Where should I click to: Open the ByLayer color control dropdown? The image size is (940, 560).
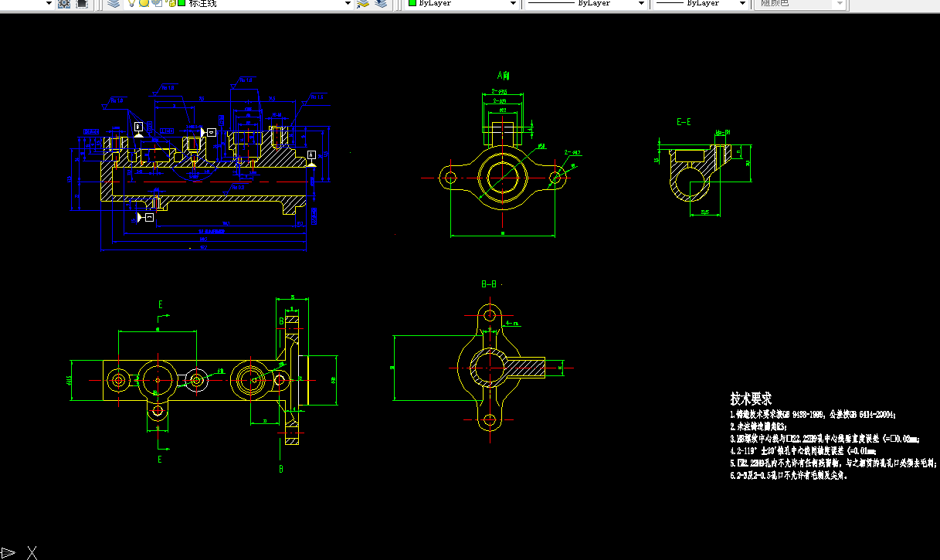(x=463, y=3)
